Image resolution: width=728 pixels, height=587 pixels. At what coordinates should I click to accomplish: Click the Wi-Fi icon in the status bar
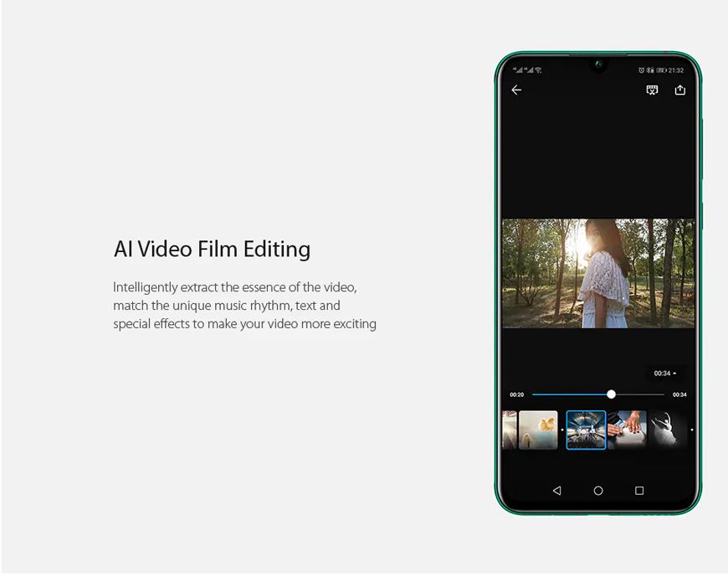point(538,70)
